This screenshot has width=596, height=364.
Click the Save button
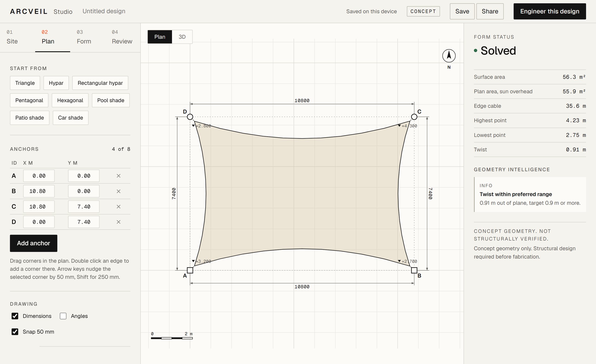[x=462, y=11]
